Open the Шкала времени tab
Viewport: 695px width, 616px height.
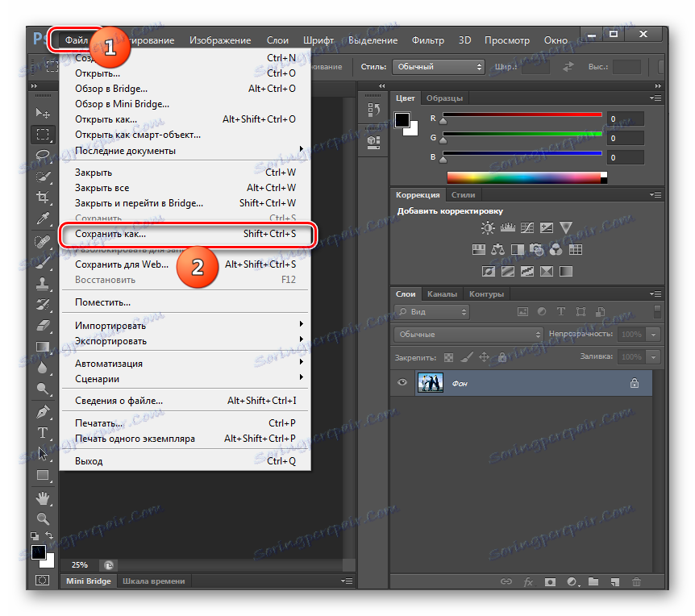(x=153, y=581)
